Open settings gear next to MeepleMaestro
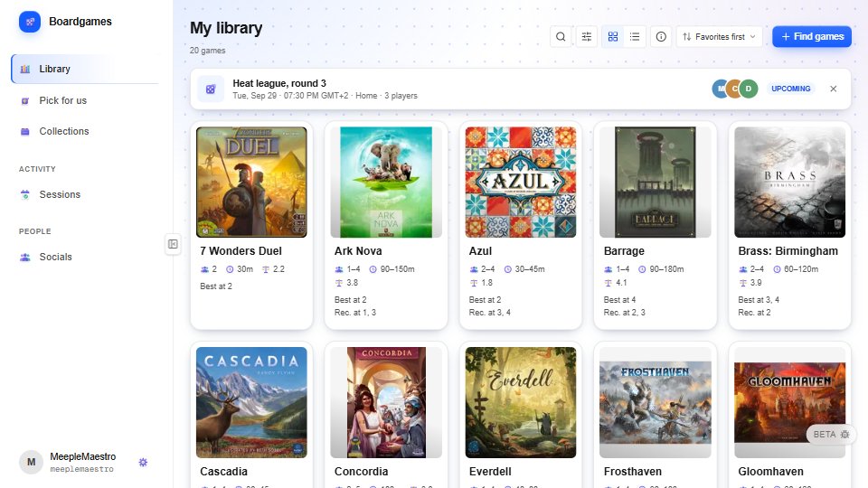The image size is (868, 488). click(143, 462)
